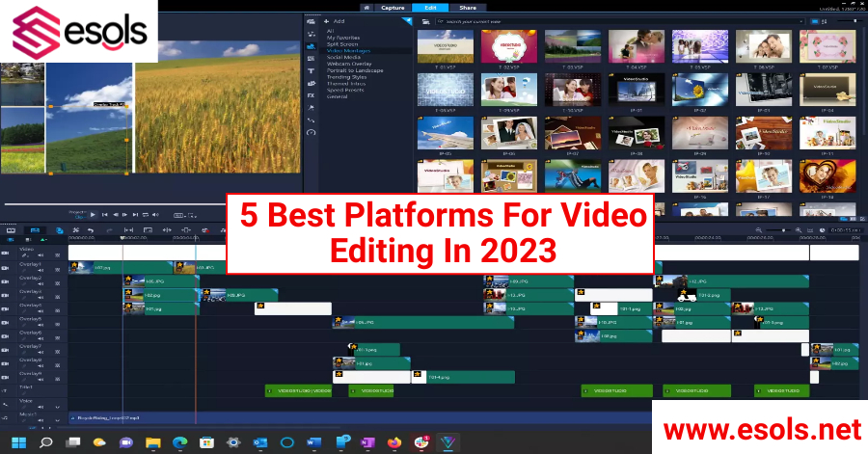Open the Windows Start menu

click(19, 442)
